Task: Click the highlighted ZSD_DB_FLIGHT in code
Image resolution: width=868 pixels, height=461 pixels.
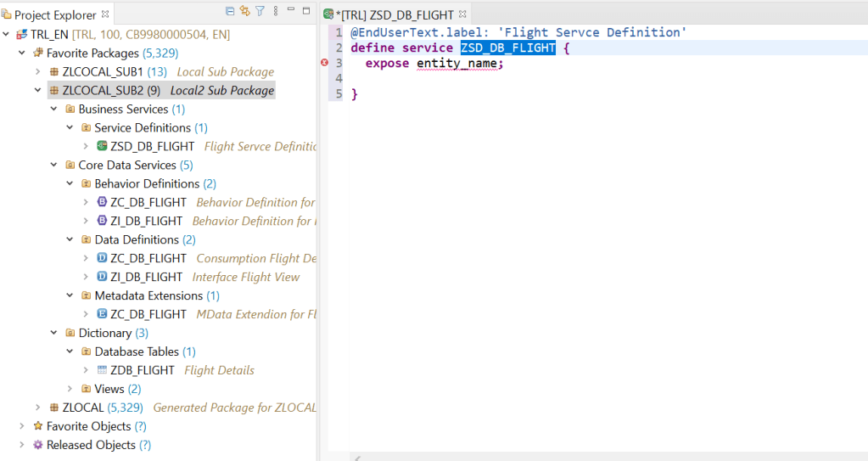Action: (508, 48)
